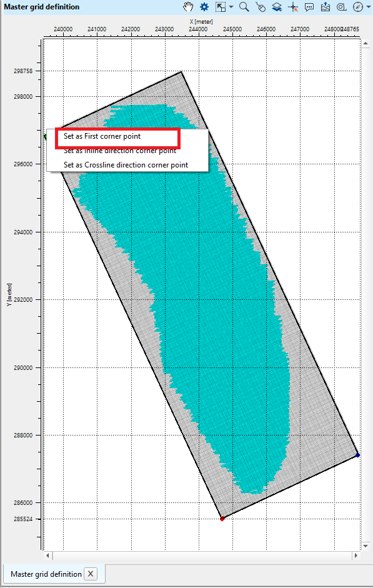Open the layers stack icon
Screen dimensions: 373x588
point(277,7)
